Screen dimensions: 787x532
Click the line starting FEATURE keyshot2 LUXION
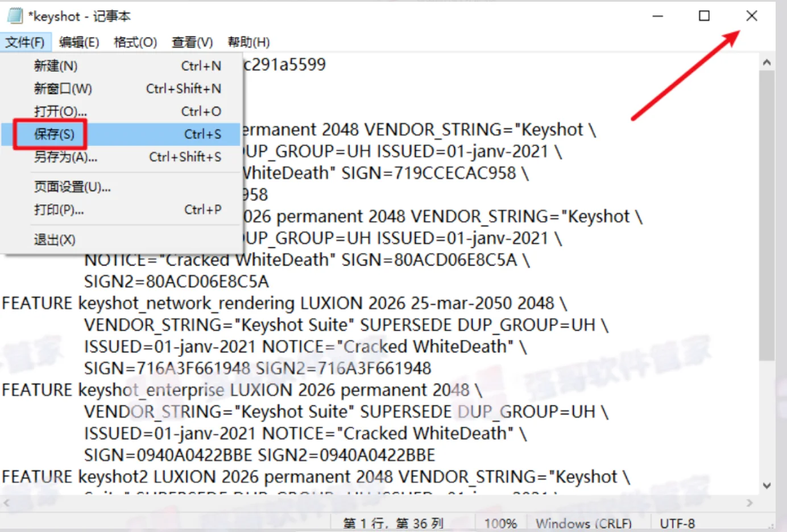tap(316, 477)
